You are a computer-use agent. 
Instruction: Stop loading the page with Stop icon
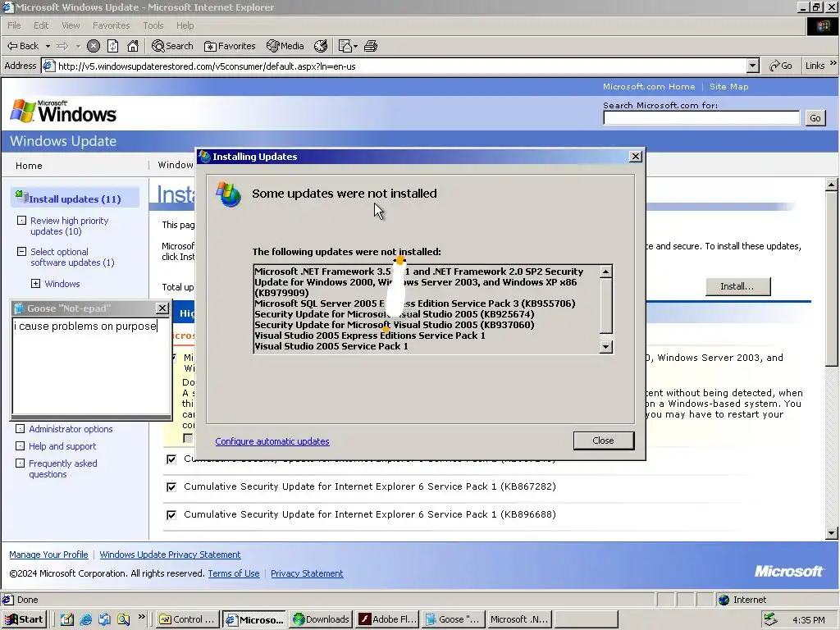(94, 46)
